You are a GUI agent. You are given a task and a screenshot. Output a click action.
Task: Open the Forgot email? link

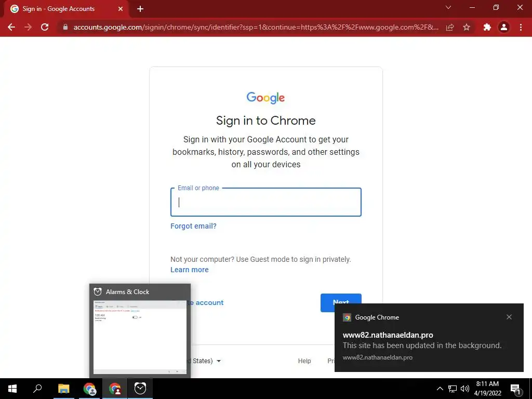pyautogui.click(x=193, y=226)
